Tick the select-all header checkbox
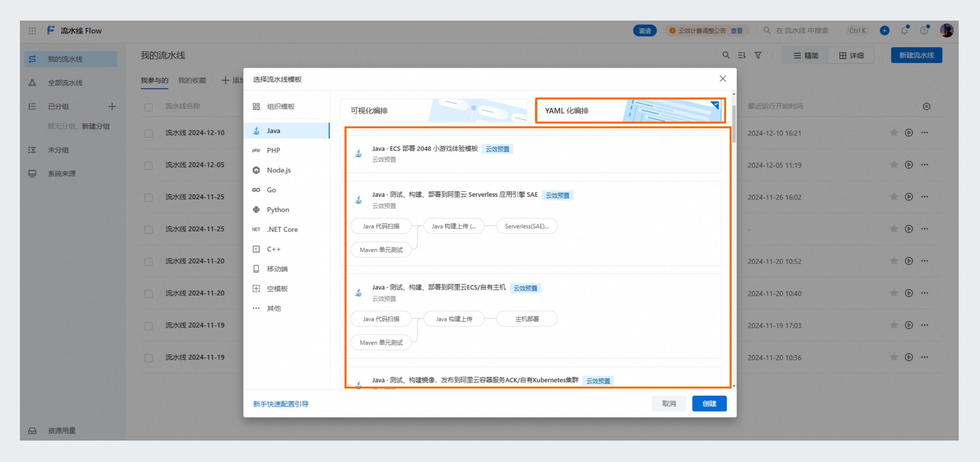The image size is (980, 462). pyautogui.click(x=148, y=107)
